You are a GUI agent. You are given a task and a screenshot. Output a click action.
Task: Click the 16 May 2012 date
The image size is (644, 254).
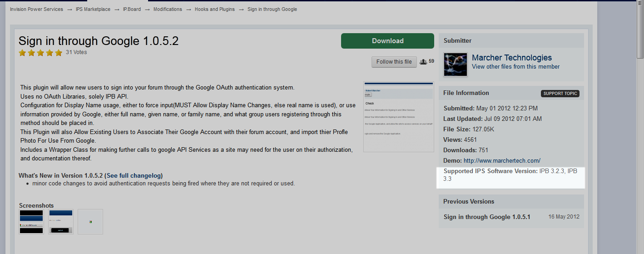564,217
